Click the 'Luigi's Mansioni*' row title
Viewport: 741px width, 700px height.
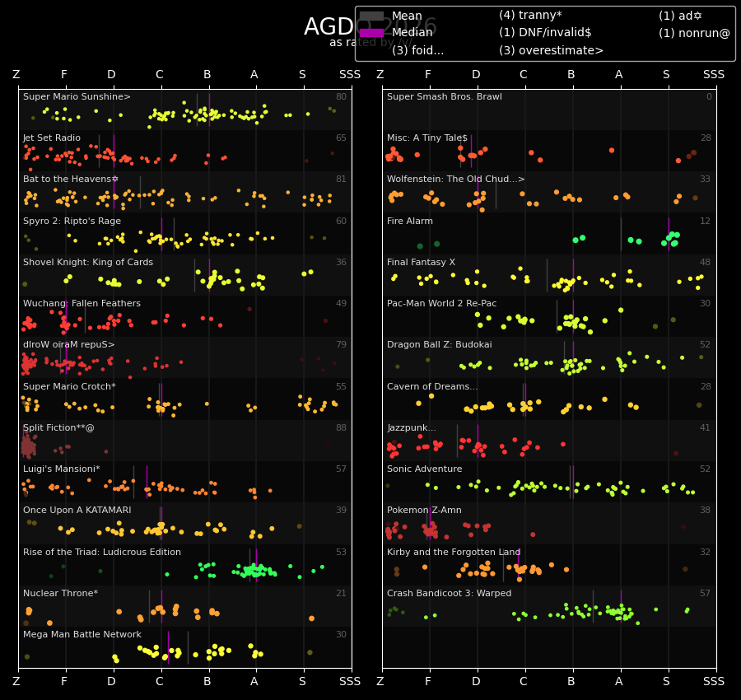(x=62, y=469)
